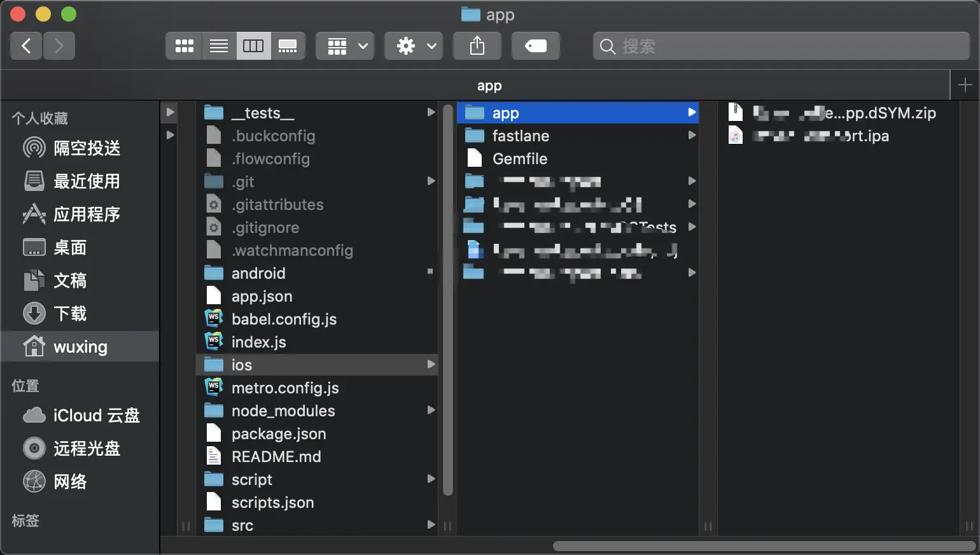Screen dimensions: 980x555
Task: Switch to gallery view
Action: [288, 46]
